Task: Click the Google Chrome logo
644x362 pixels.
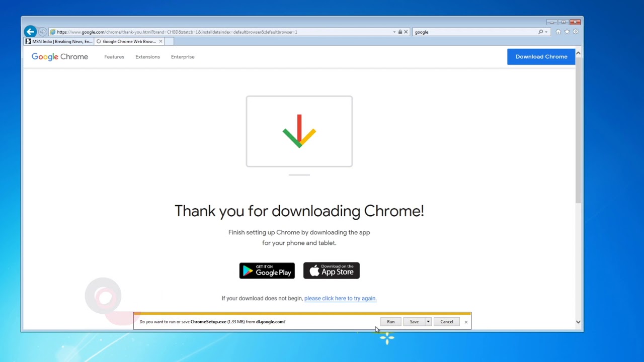Action: (60, 57)
